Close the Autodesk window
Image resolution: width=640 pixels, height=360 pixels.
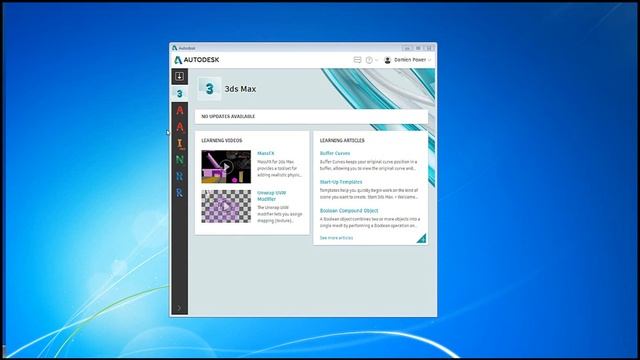tap(429, 48)
